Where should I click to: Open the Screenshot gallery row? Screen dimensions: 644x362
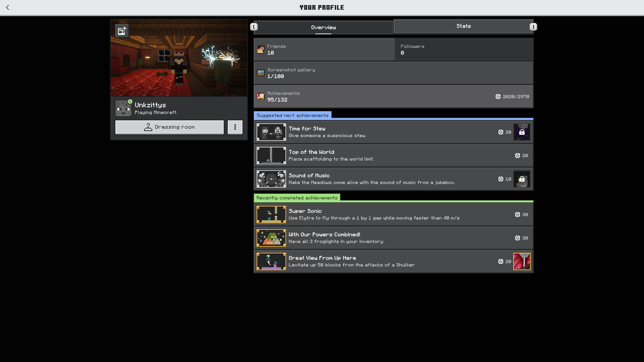coord(393,73)
